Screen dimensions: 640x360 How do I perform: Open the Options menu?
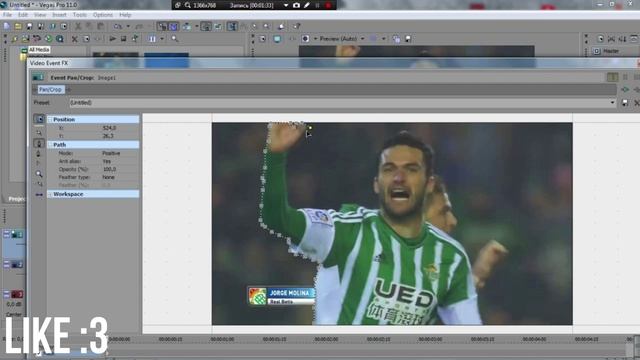tap(103, 15)
